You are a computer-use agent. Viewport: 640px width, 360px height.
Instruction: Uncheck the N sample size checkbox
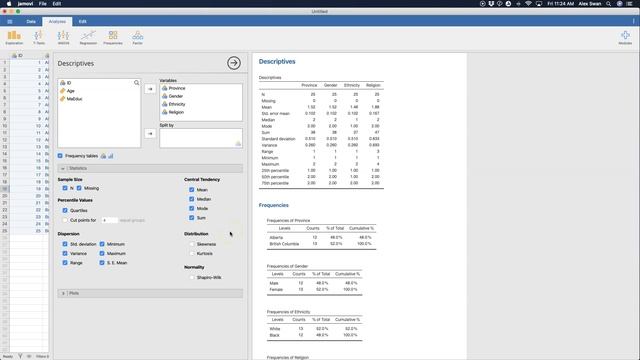pyautogui.click(x=65, y=188)
